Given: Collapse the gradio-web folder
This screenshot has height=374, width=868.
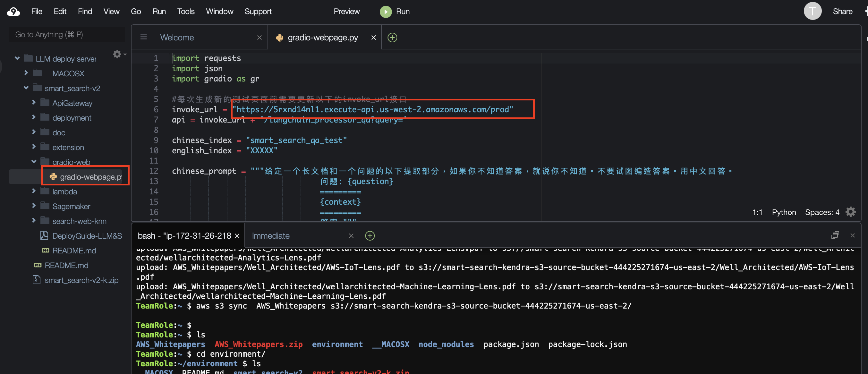Looking at the screenshot, I should 34,162.
